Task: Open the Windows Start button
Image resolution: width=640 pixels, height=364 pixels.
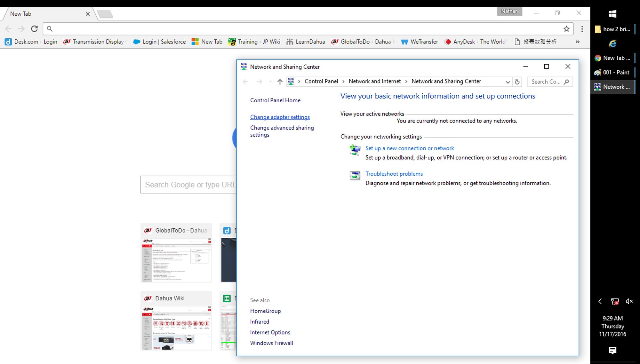Action: click(612, 14)
